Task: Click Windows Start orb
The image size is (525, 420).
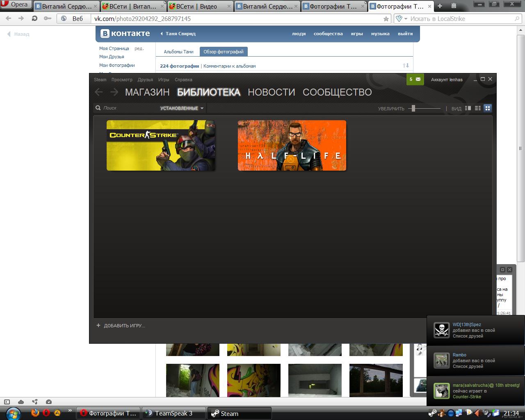Action: click(13, 413)
